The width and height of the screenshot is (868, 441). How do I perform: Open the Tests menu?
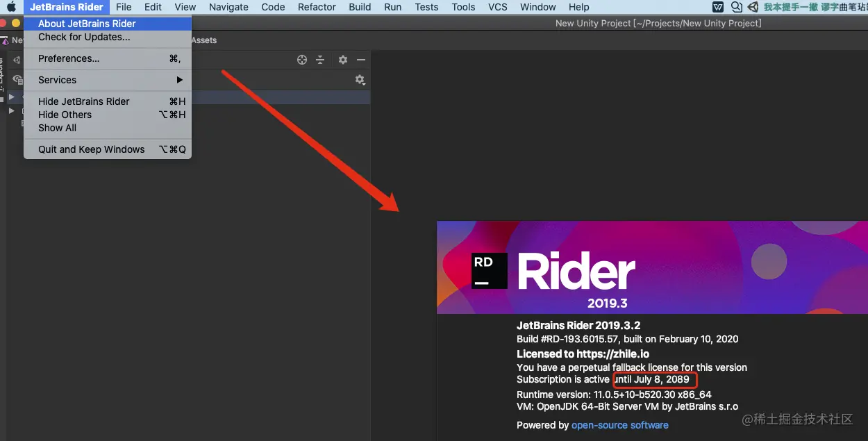coord(426,7)
